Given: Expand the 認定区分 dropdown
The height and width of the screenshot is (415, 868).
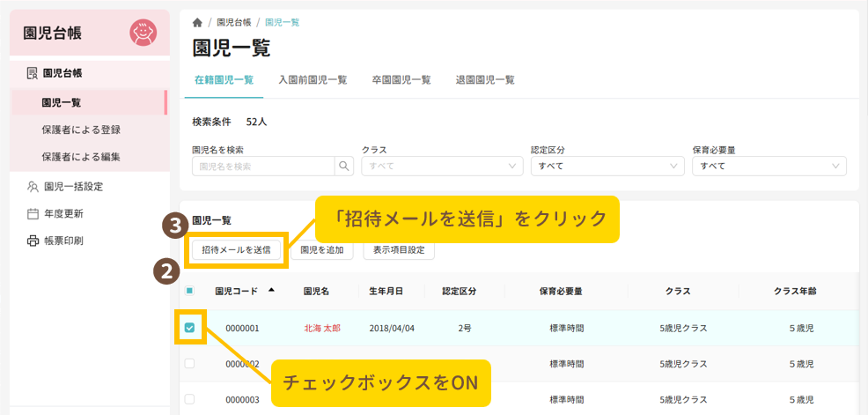Looking at the screenshot, I should pos(607,166).
